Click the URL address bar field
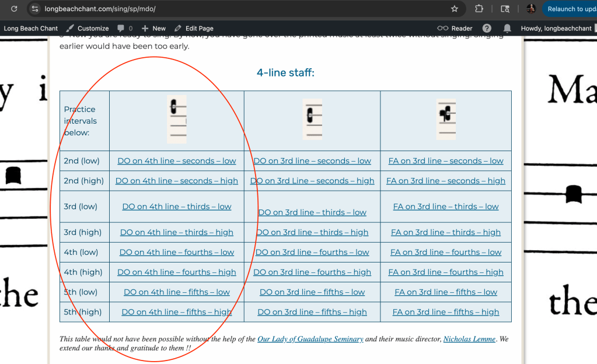This screenshot has height=364, width=597. point(233,9)
